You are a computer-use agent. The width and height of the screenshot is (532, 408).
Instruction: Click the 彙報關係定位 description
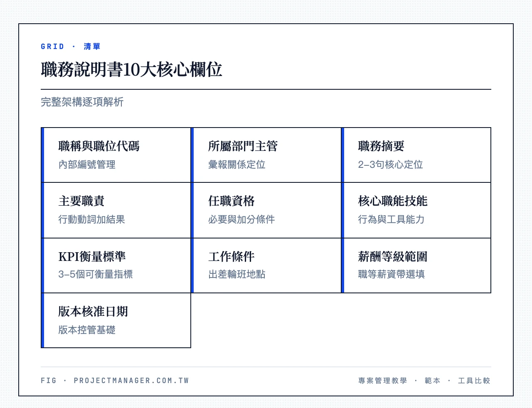tap(237, 165)
